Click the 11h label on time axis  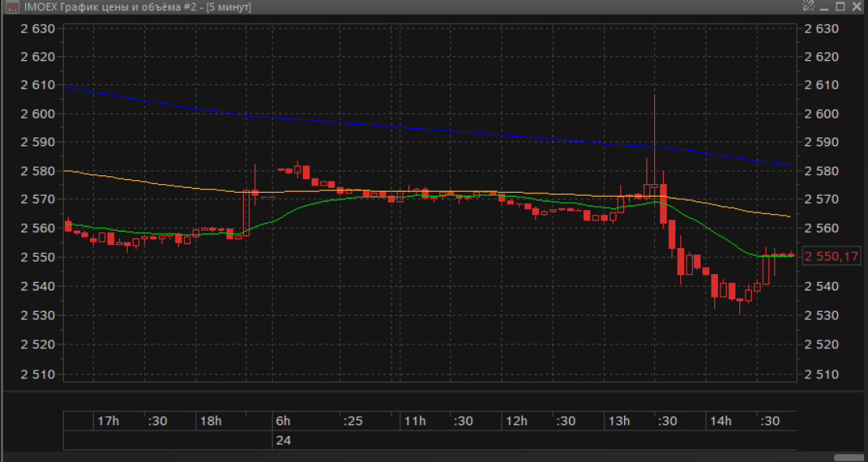point(415,421)
